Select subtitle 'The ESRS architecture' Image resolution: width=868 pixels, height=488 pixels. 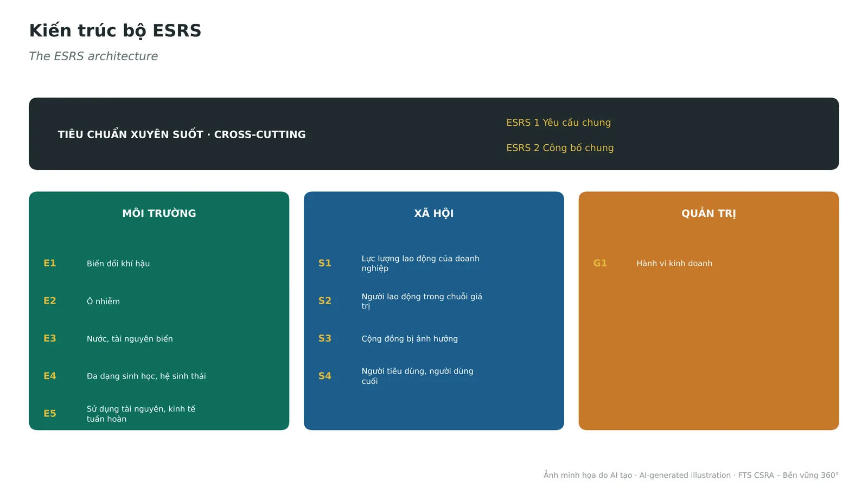click(93, 56)
